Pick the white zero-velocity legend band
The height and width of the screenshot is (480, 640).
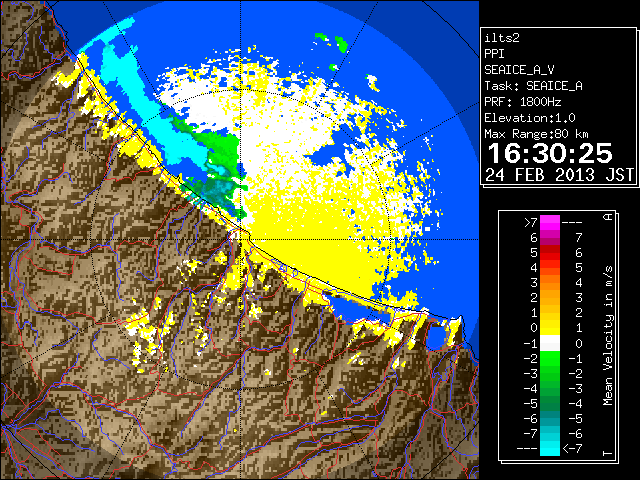pos(550,343)
